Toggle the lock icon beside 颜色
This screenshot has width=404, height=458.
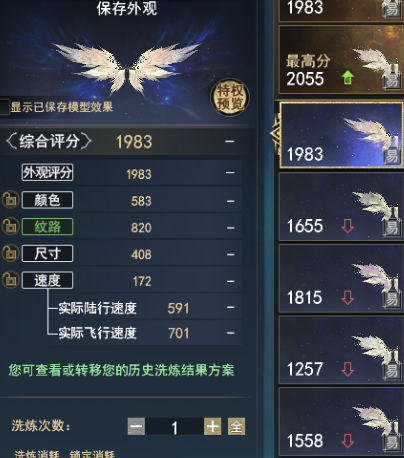pos(10,200)
